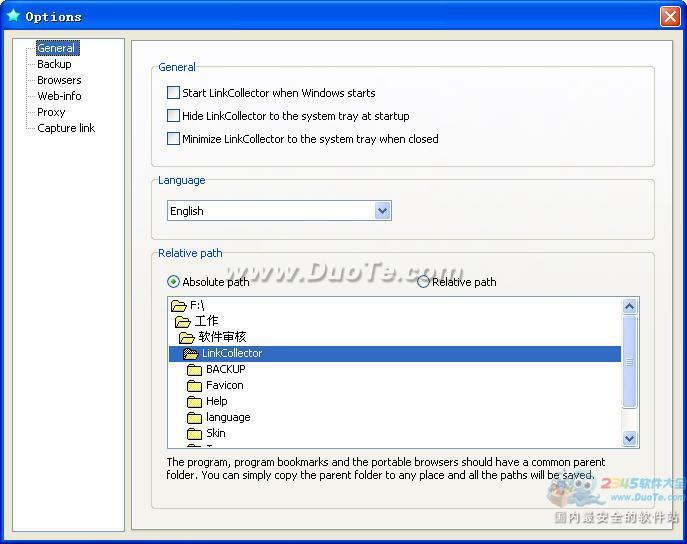Select the language folder name
Screen dimensions: 687x544
228,417
